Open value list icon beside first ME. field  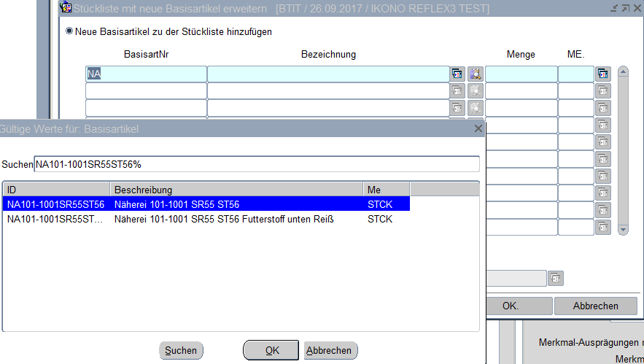tap(602, 74)
